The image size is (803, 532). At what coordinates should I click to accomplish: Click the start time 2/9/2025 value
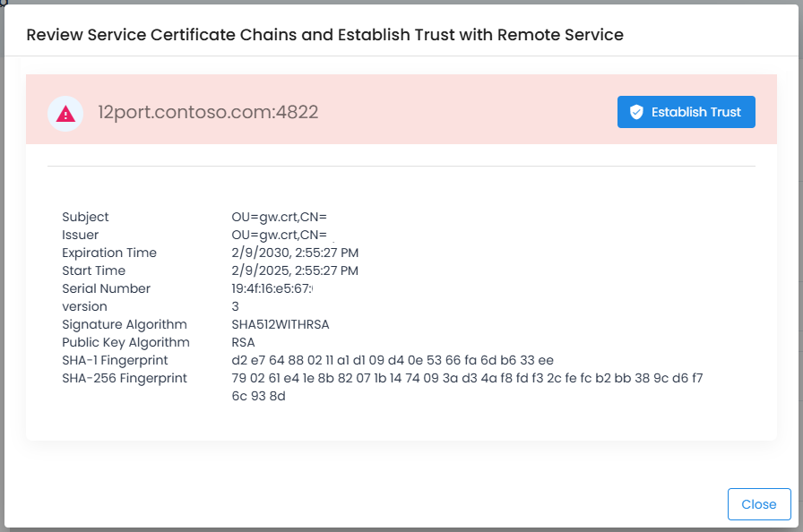coord(295,270)
